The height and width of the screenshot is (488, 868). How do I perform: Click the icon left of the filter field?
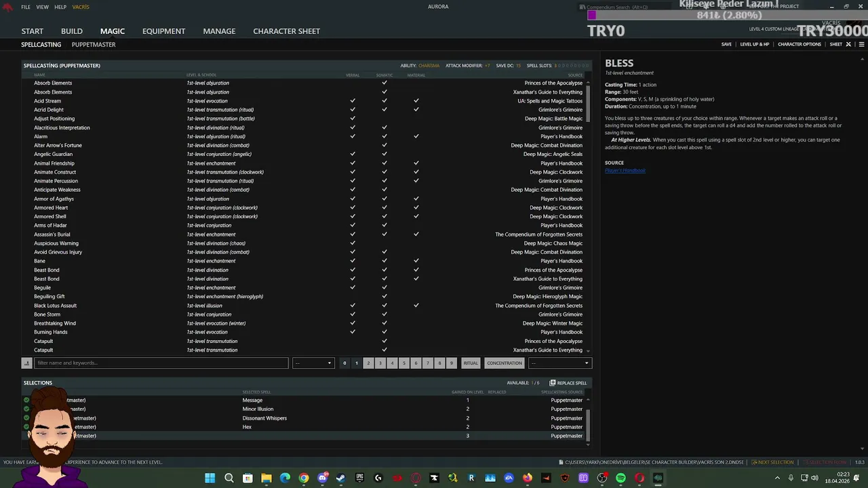click(26, 363)
